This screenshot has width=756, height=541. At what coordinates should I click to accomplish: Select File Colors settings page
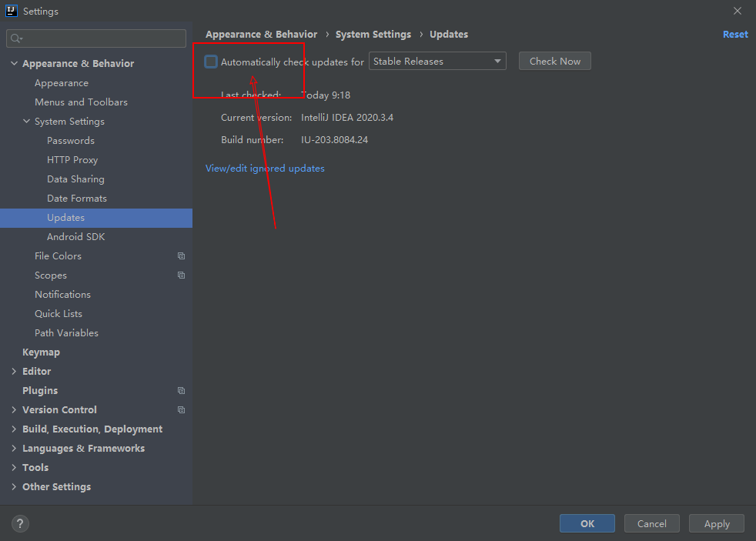(58, 255)
